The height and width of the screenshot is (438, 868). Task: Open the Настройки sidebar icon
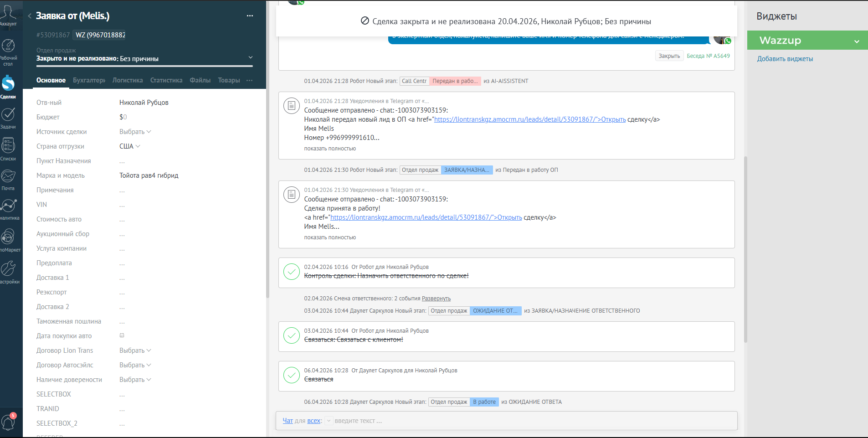coord(8,272)
